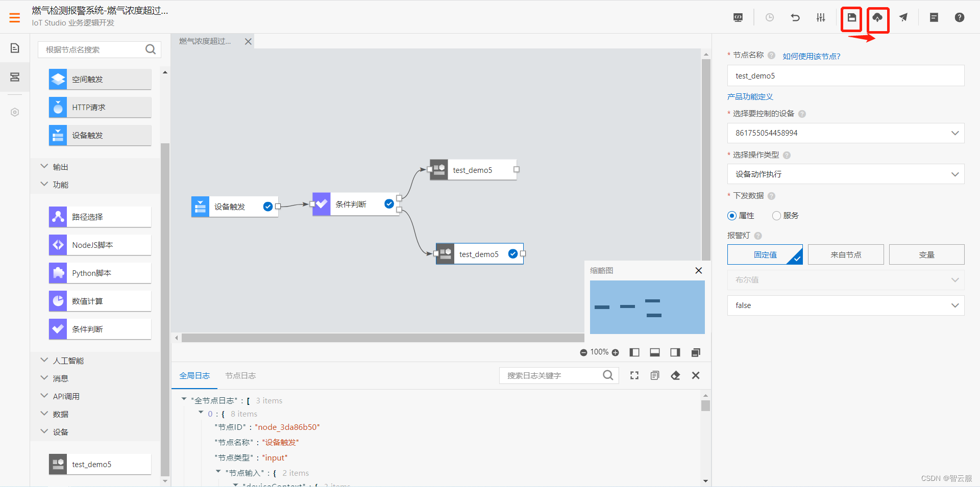980x487 pixels.
Task: Select the Python脚本 node in palette
Action: coord(100,273)
